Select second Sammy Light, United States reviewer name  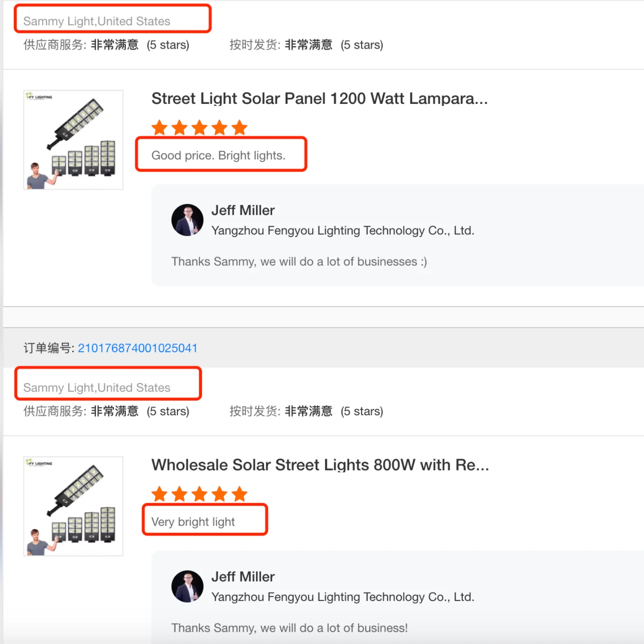coord(97,388)
